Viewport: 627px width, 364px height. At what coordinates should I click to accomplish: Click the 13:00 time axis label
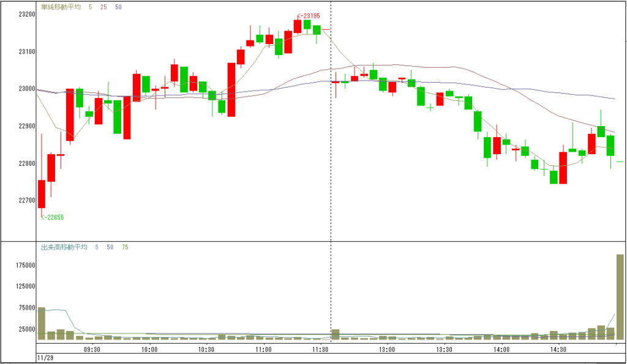387,349
